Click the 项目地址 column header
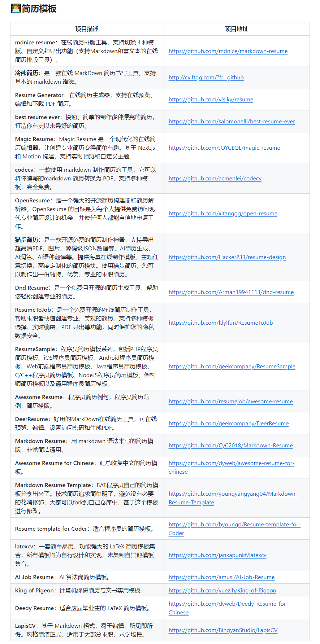 [237, 29]
